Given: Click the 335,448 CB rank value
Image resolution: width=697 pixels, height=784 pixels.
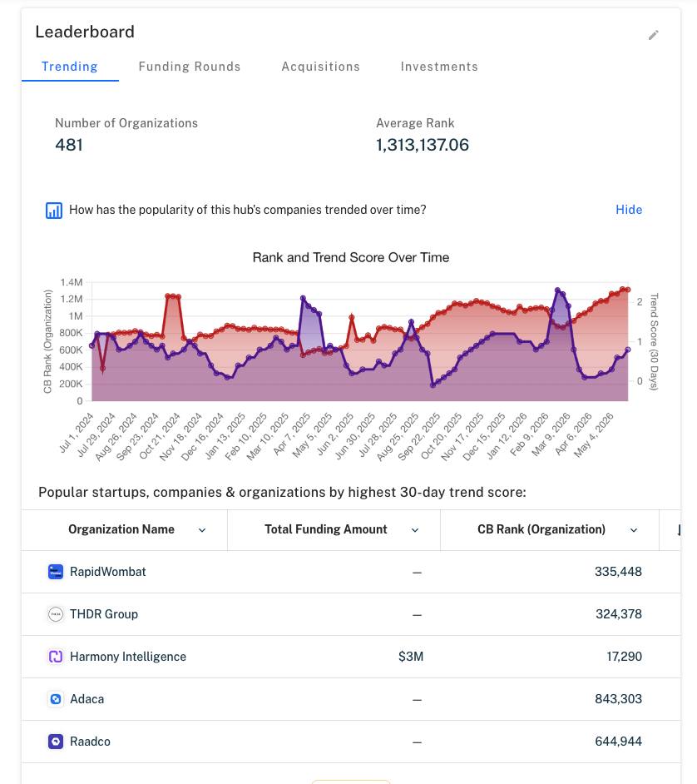Looking at the screenshot, I should (x=618, y=572).
